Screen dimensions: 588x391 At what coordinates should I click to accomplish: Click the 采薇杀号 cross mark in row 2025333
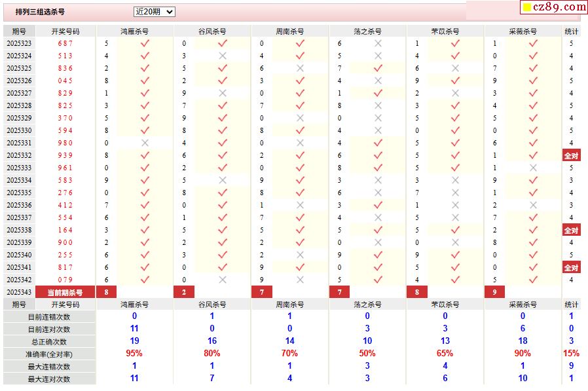pyautogui.click(x=533, y=168)
